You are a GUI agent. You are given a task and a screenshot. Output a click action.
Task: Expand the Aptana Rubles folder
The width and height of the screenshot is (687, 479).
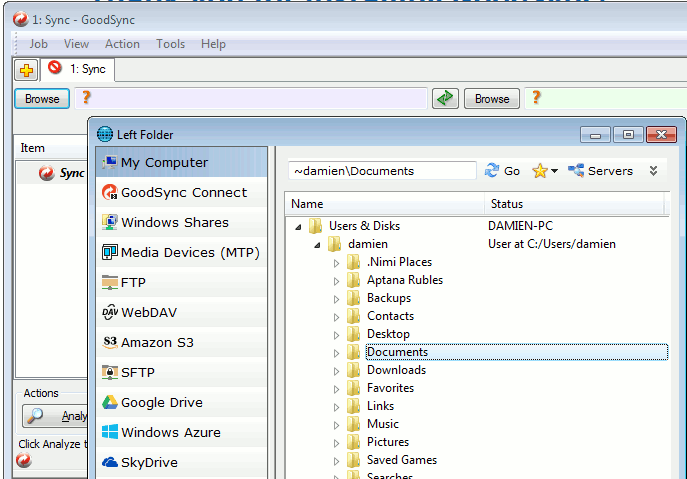[336, 281]
